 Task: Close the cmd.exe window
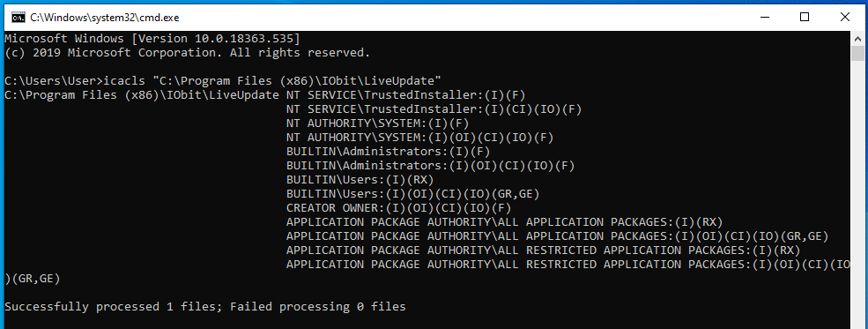pos(844,17)
